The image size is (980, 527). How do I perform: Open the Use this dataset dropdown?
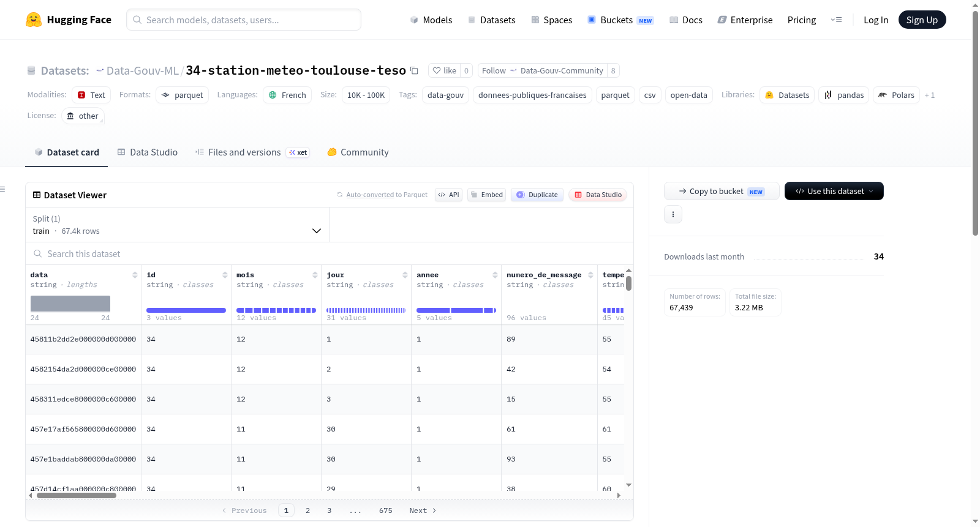(x=834, y=191)
